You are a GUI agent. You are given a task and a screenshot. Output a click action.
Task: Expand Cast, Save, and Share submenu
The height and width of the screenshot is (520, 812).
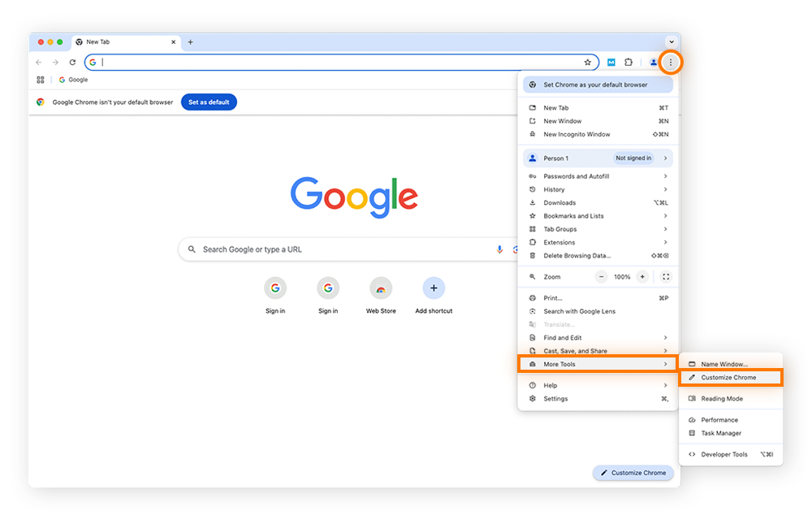(x=598, y=351)
